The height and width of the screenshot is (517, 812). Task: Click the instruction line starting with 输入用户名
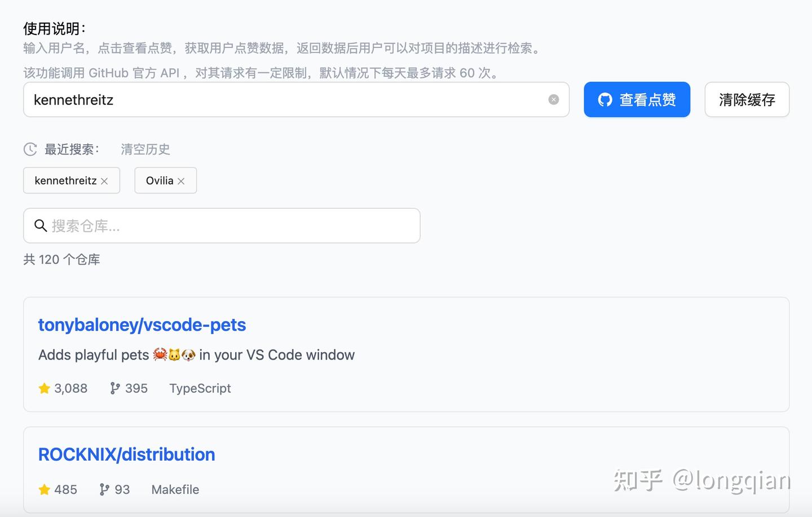click(283, 49)
